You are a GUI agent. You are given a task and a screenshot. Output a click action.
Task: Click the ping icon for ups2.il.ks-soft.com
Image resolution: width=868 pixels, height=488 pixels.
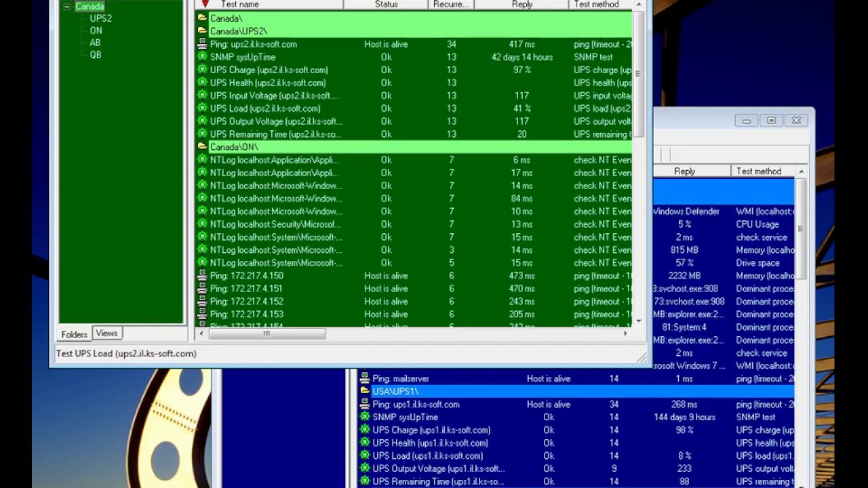(x=202, y=44)
